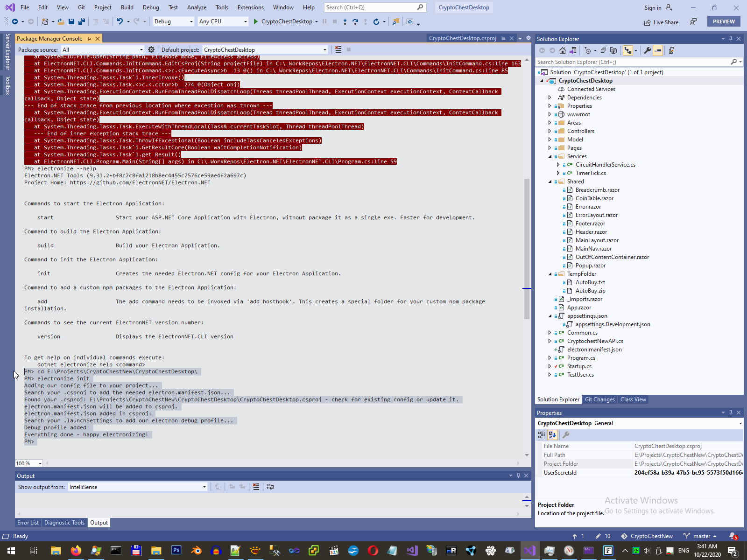Save the current file via toolbar
Viewport: 747px width, 560px height.
pos(71,21)
